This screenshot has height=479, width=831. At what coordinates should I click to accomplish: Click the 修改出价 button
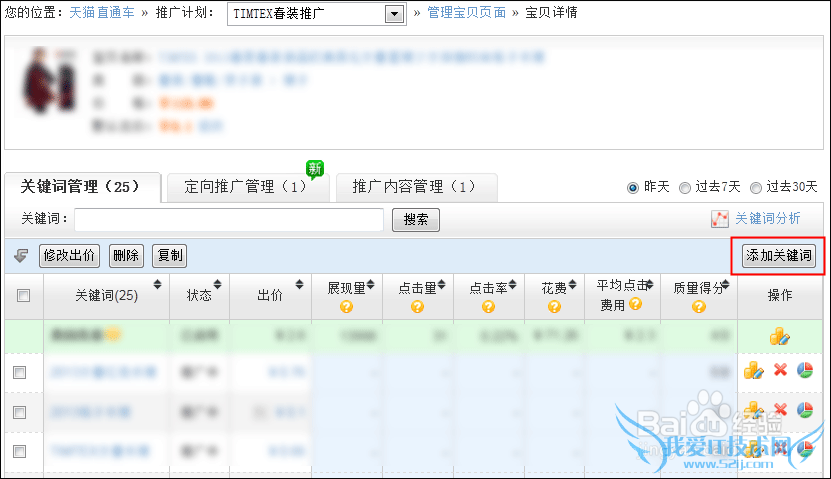[x=69, y=255]
